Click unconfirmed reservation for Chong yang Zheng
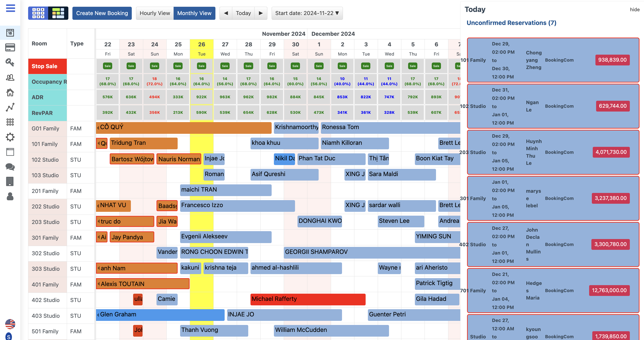Screen dimensions: 644x340 [x=552, y=60]
